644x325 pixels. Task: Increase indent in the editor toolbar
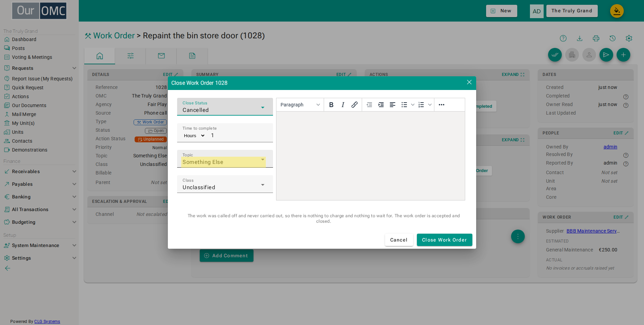pos(381,105)
